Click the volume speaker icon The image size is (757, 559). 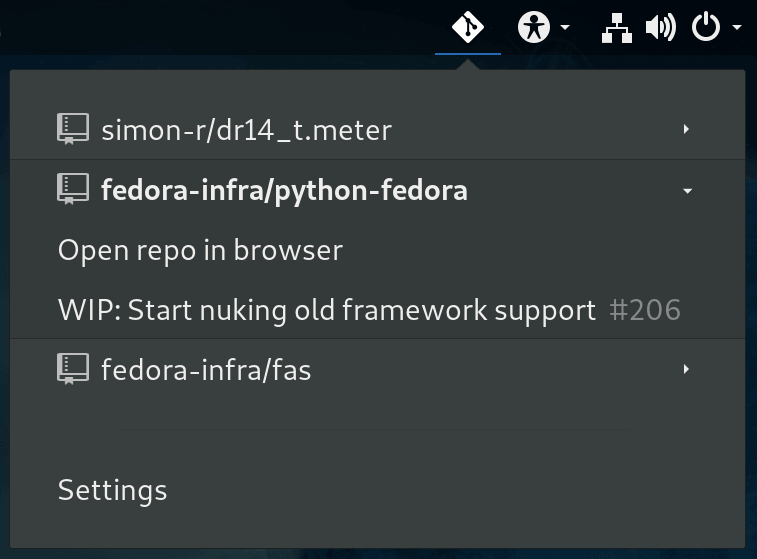pos(660,28)
